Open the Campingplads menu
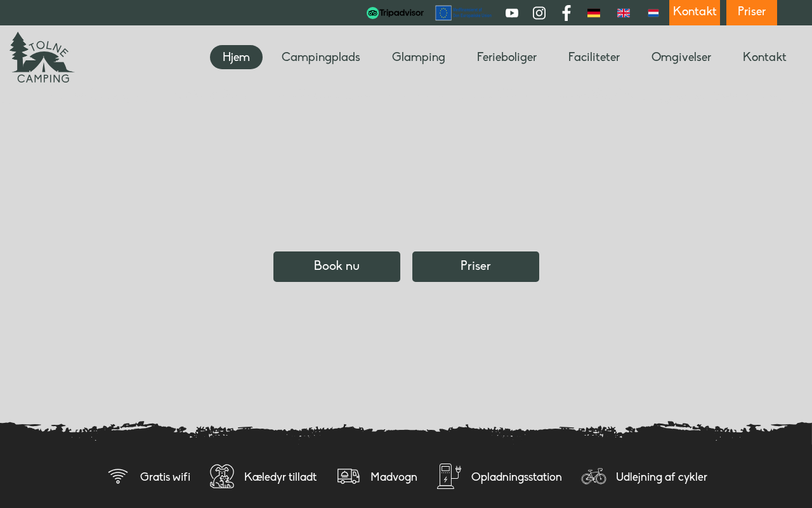 coord(321,57)
